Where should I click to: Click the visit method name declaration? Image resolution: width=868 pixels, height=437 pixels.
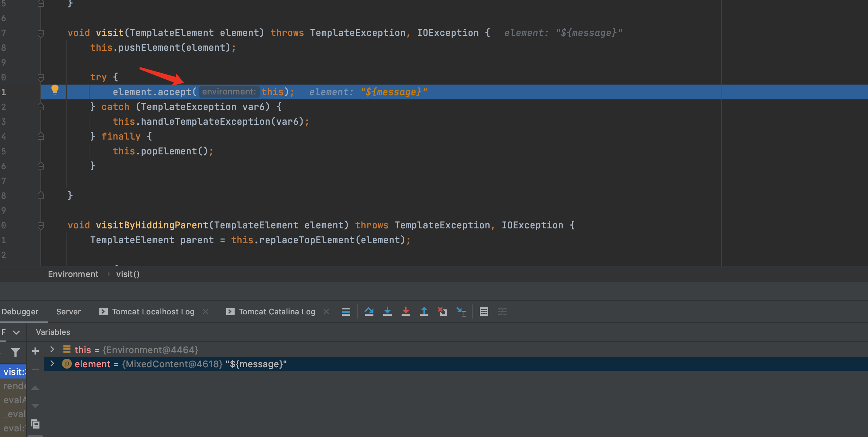(110, 33)
